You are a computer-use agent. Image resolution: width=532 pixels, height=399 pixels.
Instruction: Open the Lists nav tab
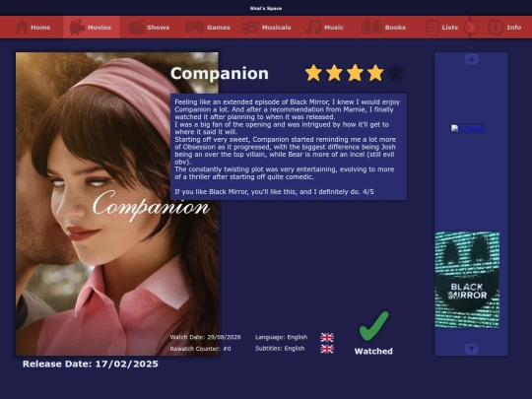[441, 28]
